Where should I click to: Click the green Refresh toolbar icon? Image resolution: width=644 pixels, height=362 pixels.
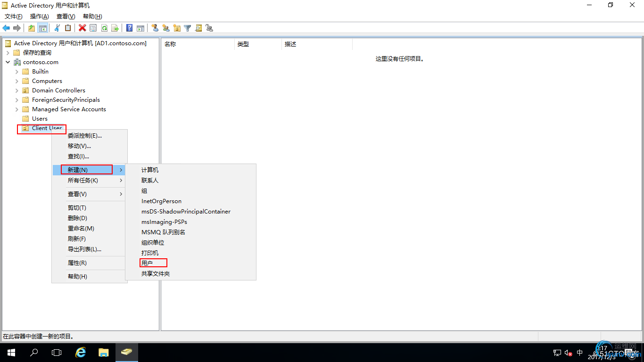pyautogui.click(x=104, y=28)
